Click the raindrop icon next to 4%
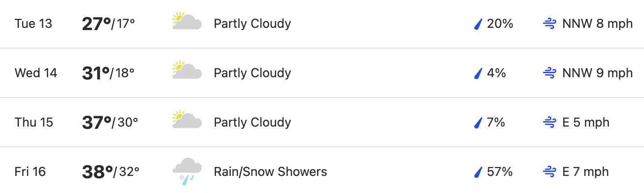The image size is (644, 193). point(478,73)
